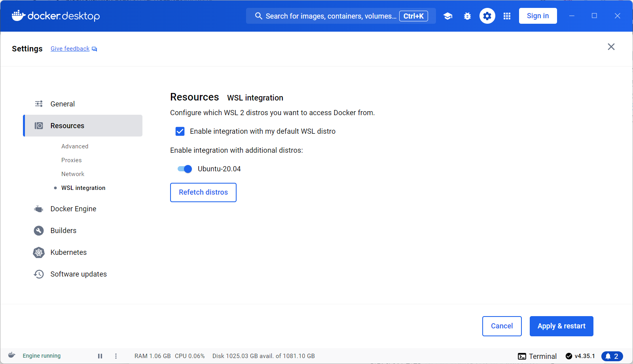The image size is (633, 364).
Task: Toggle Ubuntu-20.04 integration switch
Action: click(x=185, y=169)
